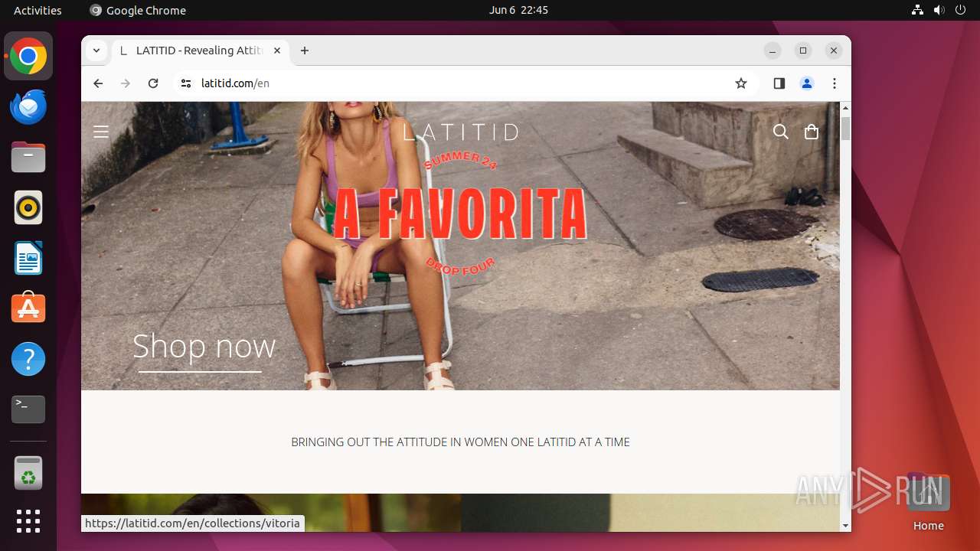Expand the tab search dropdown arrow
This screenshot has width=980, height=551.
[96, 51]
